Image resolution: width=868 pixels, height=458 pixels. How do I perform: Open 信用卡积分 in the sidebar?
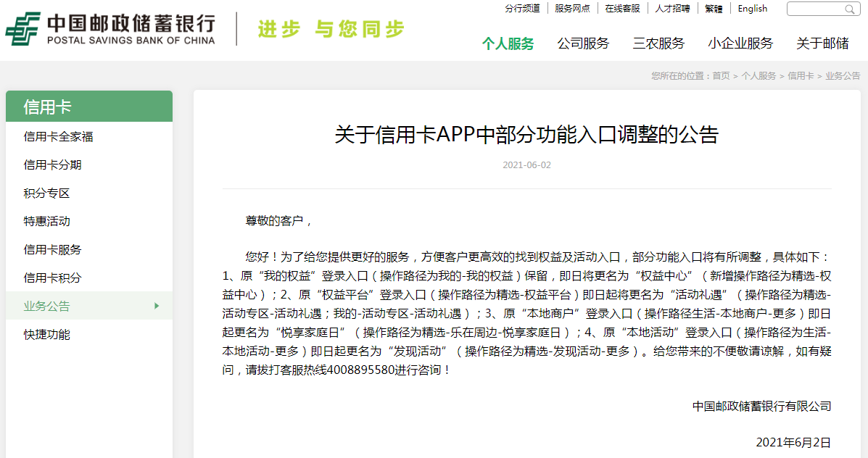point(53,278)
